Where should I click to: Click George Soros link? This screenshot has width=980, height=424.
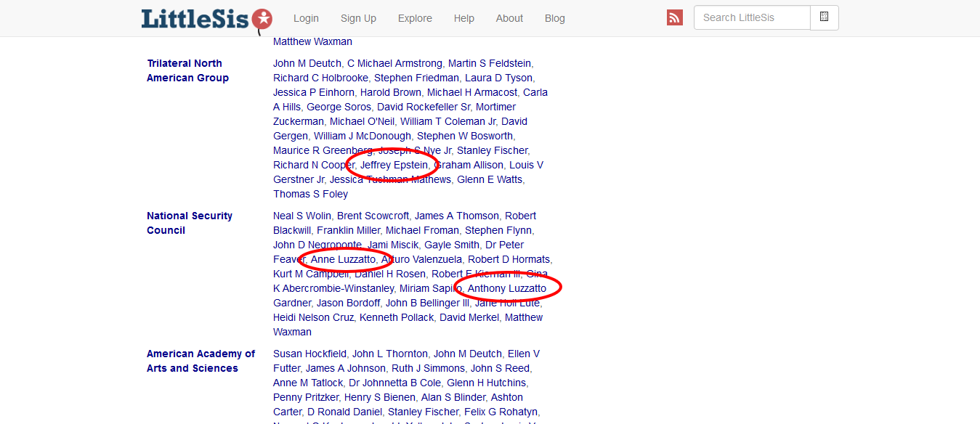coord(339,107)
